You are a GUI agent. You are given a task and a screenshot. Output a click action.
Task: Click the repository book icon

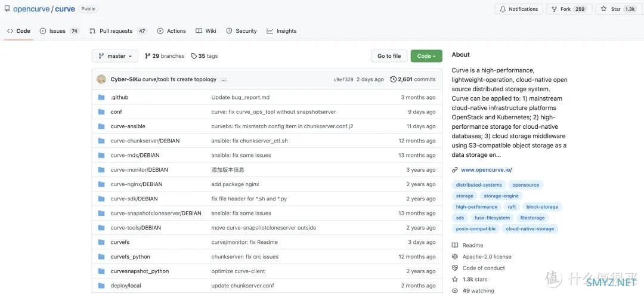(7, 8)
